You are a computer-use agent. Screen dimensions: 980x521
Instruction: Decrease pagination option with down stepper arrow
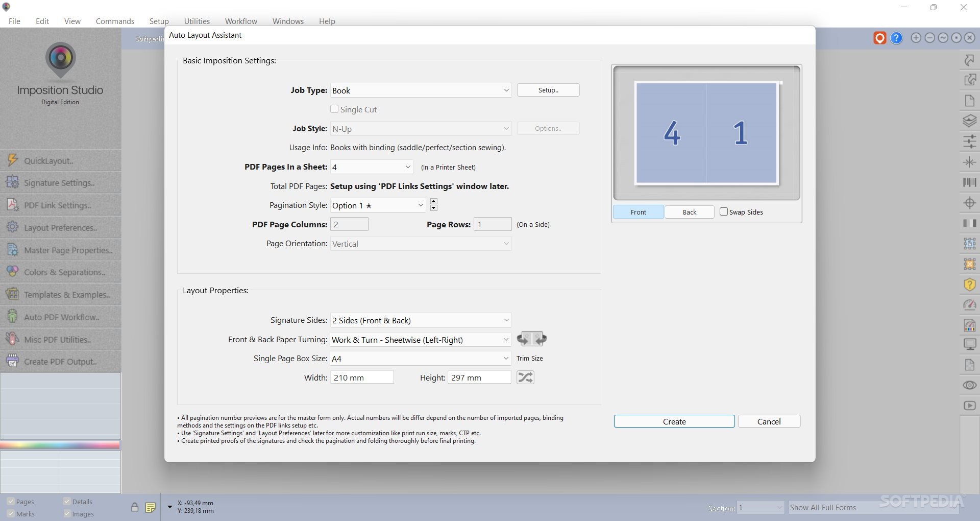[433, 208]
